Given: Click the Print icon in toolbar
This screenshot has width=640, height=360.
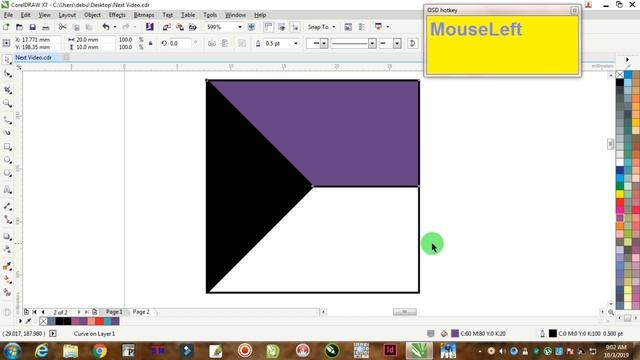Looking at the screenshot, I should coord(46,27).
